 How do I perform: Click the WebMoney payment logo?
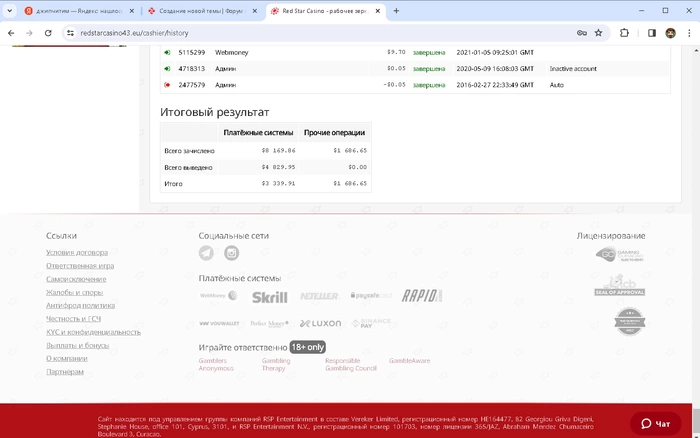coord(219,296)
